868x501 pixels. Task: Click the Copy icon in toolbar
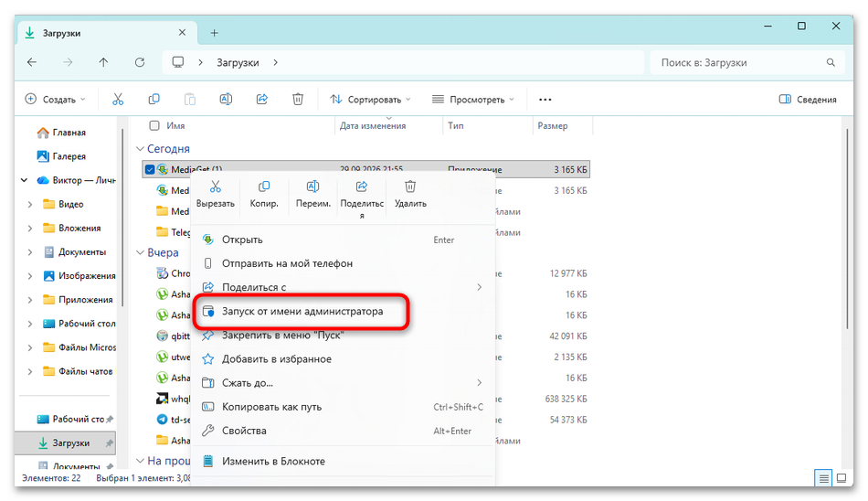(153, 100)
